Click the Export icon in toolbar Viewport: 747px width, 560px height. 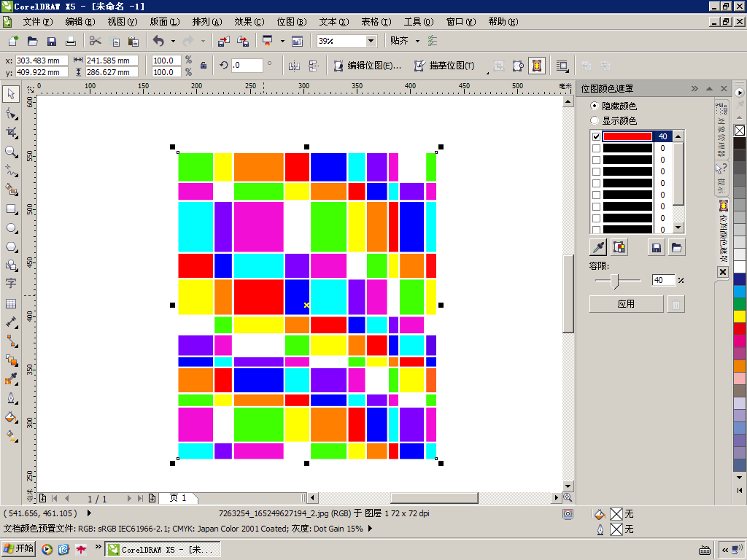click(243, 41)
